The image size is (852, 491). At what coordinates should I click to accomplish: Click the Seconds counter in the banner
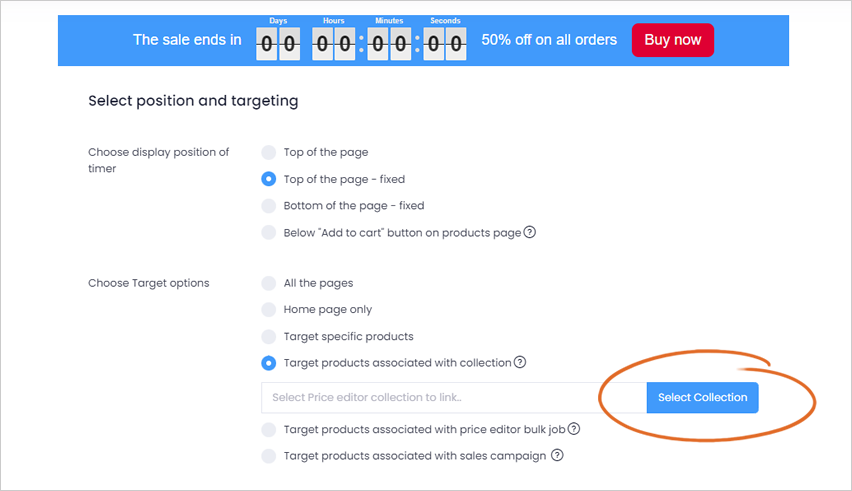point(445,44)
